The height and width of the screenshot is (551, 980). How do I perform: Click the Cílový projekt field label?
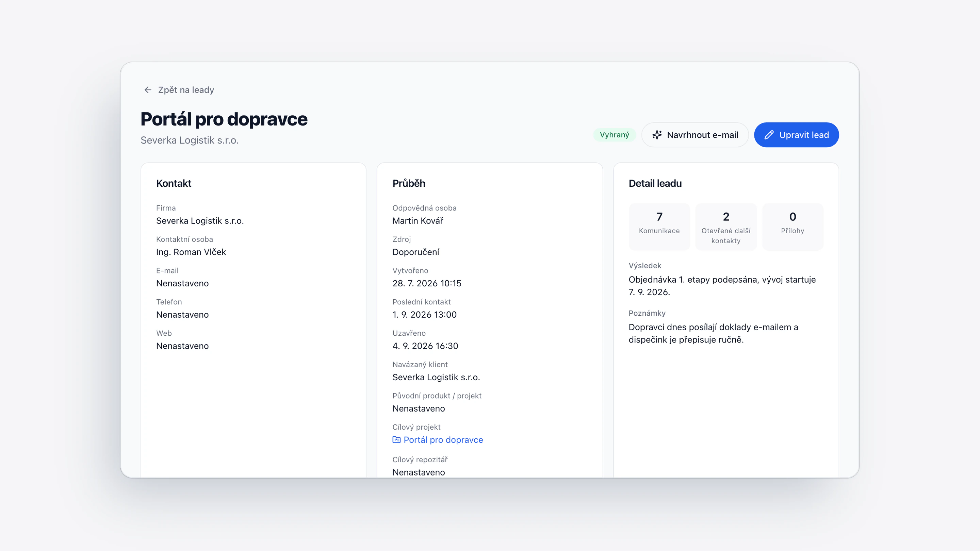click(x=416, y=427)
